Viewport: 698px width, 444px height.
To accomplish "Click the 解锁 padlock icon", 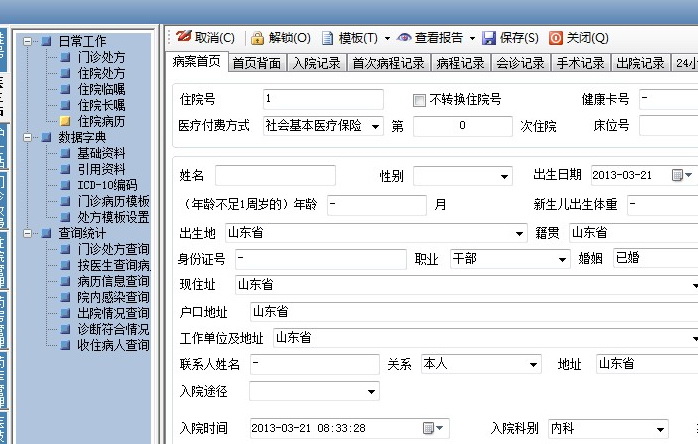I will (x=257, y=38).
